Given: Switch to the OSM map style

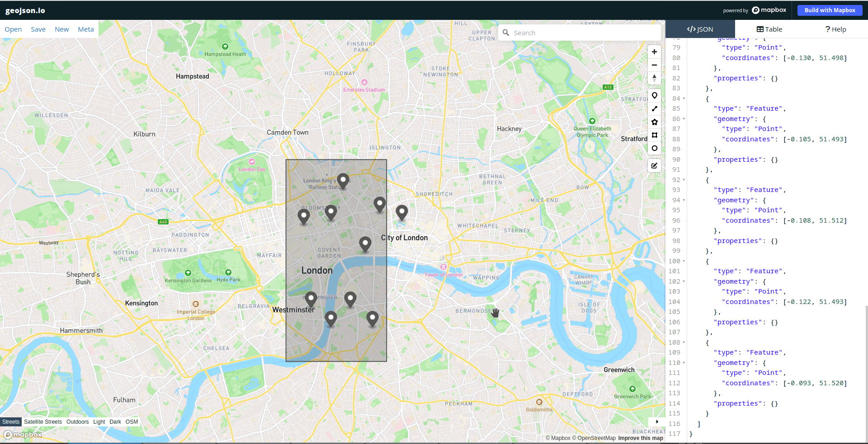Looking at the screenshot, I should [132, 422].
